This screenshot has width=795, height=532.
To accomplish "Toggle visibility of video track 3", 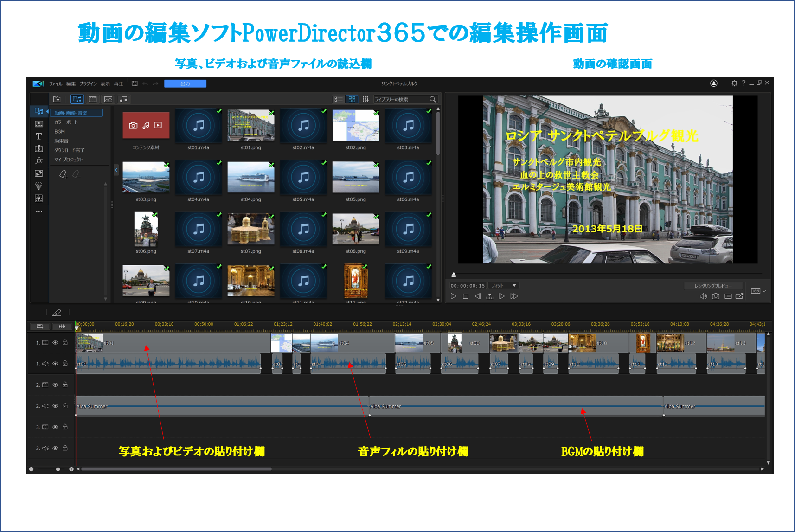I will pos(55,427).
